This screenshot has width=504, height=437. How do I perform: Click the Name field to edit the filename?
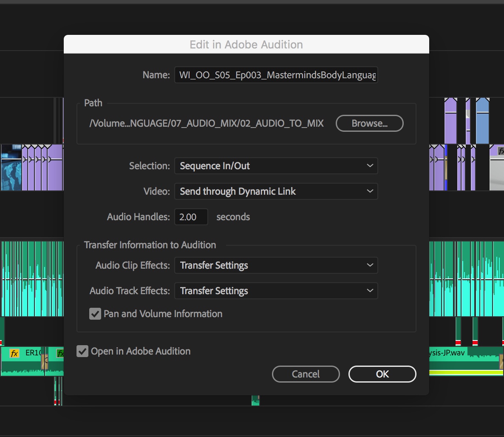pos(276,74)
